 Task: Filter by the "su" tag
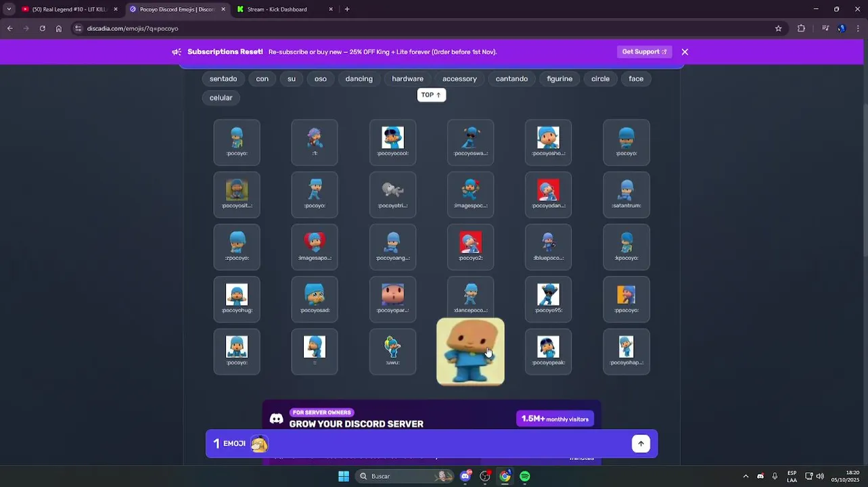point(292,78)
